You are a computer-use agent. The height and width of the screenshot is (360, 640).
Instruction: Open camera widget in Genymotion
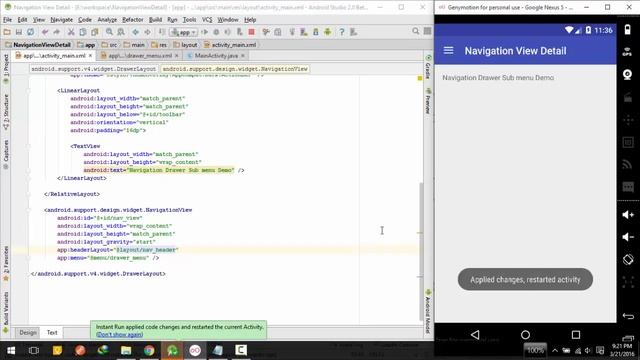point(628,74)
